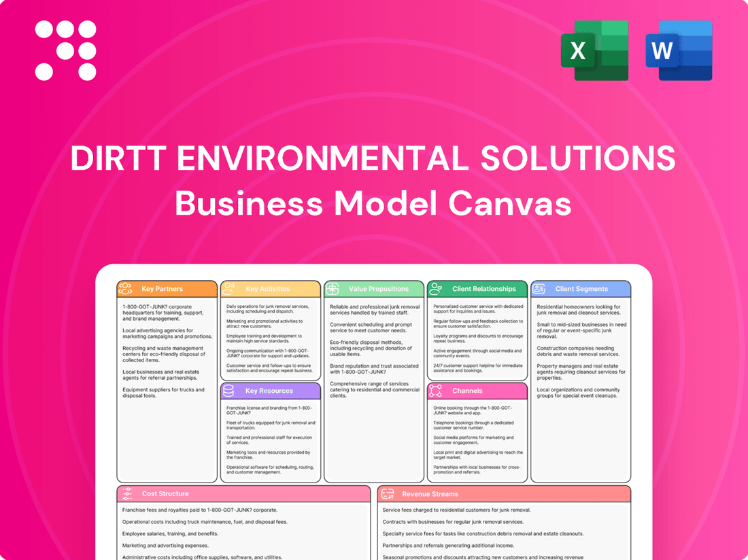Screen dimensions: 748x560
Task: Click 'Employee salaries, training, and benefits' line
Action: pos(170,533)
